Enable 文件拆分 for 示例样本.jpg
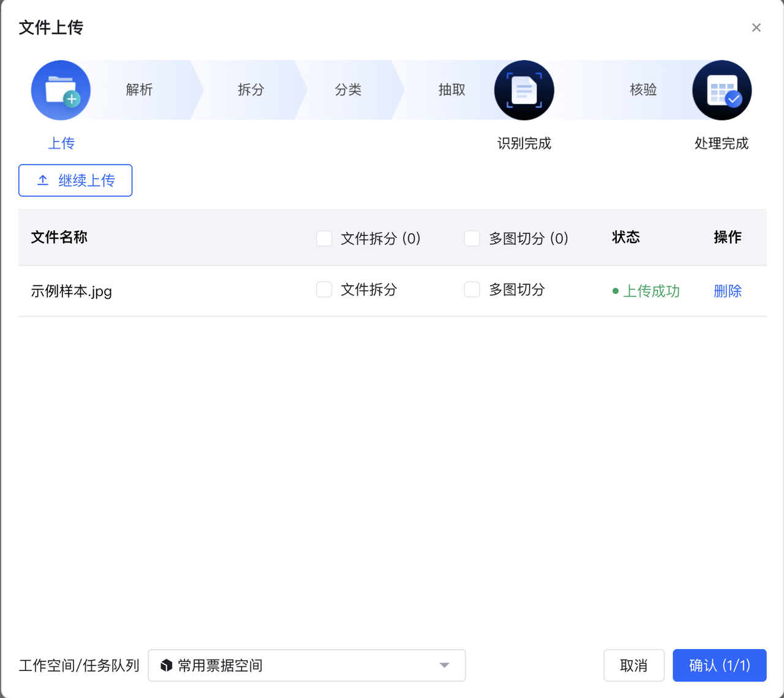This screenshot has width=784, height=698. pos(324,289)
